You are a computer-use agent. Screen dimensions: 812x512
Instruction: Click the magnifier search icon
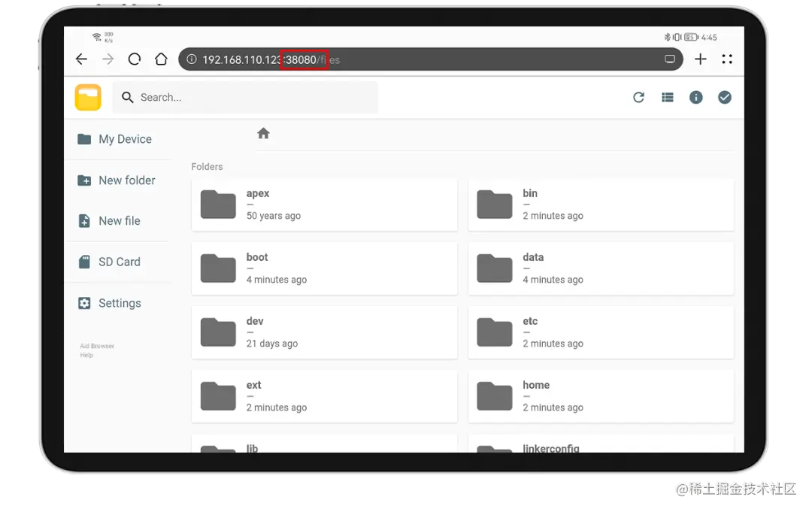[x=127, y=97]
